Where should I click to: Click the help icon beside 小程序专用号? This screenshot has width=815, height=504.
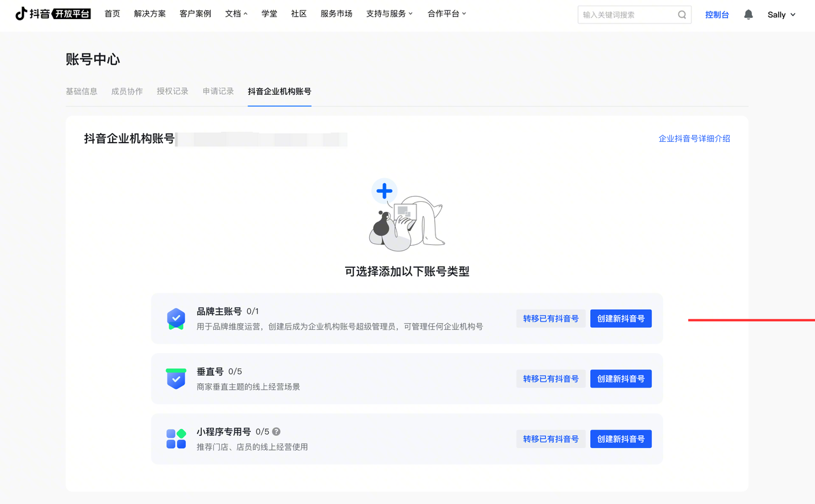[276, 431]
